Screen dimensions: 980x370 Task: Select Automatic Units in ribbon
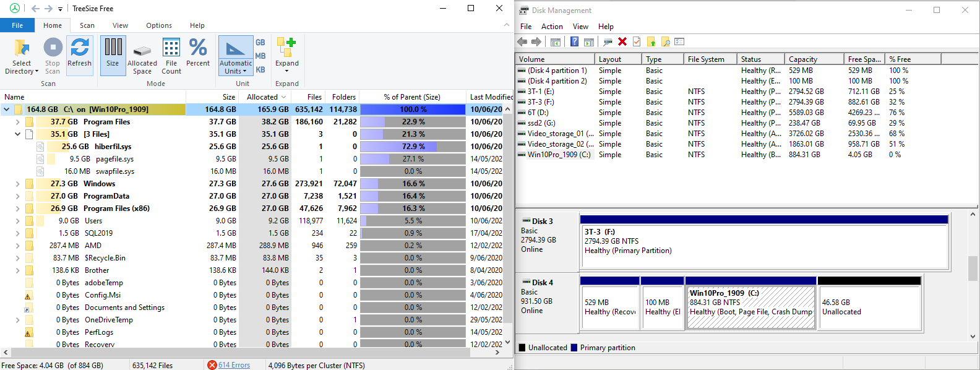236,56
